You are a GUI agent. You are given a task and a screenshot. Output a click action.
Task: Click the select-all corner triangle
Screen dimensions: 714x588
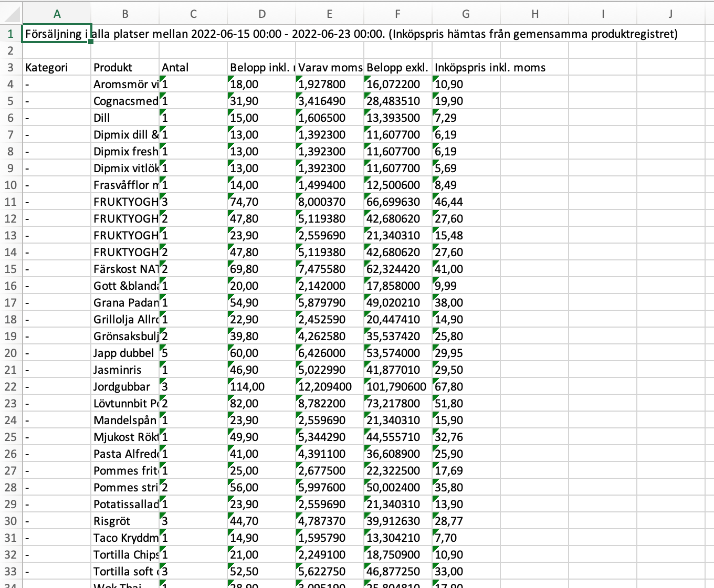tap(12, 14)
